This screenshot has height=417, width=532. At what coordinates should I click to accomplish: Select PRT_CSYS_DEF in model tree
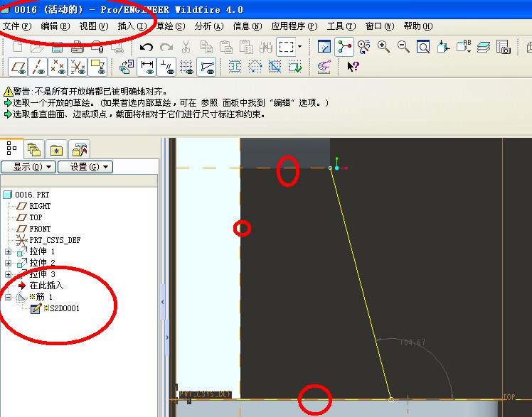pos(48,240)
